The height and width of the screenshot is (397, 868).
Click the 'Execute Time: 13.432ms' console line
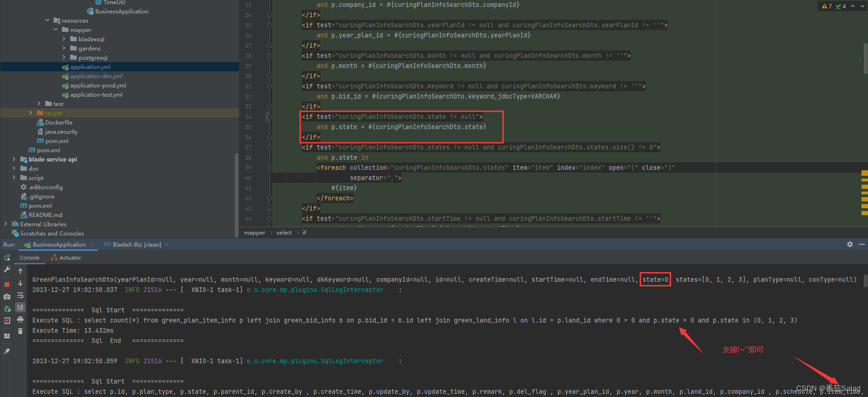[73, 330]
